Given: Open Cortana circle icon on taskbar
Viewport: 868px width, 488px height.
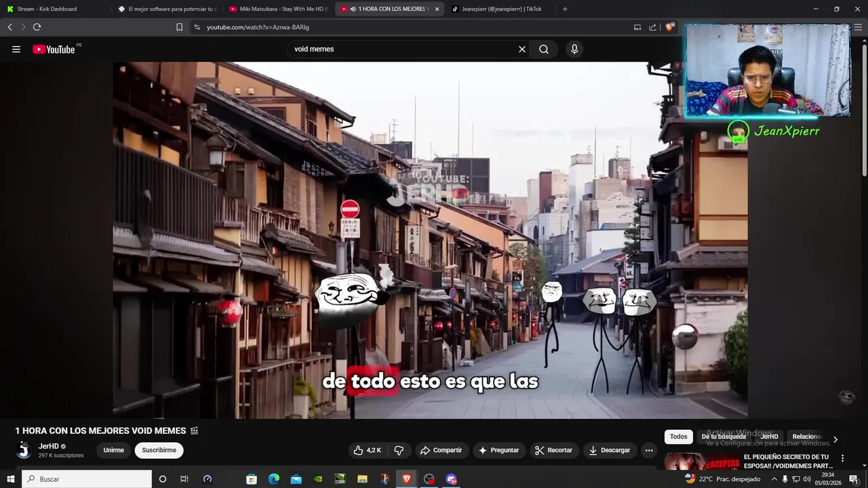Looking at the screenshot, I should click(x=162, y=479).
